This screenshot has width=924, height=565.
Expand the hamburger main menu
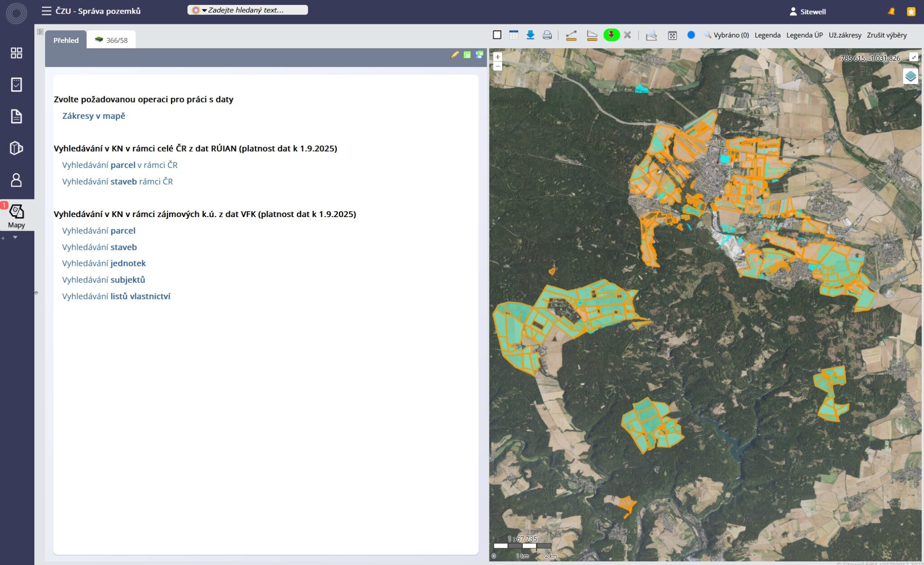click(46, 11)
